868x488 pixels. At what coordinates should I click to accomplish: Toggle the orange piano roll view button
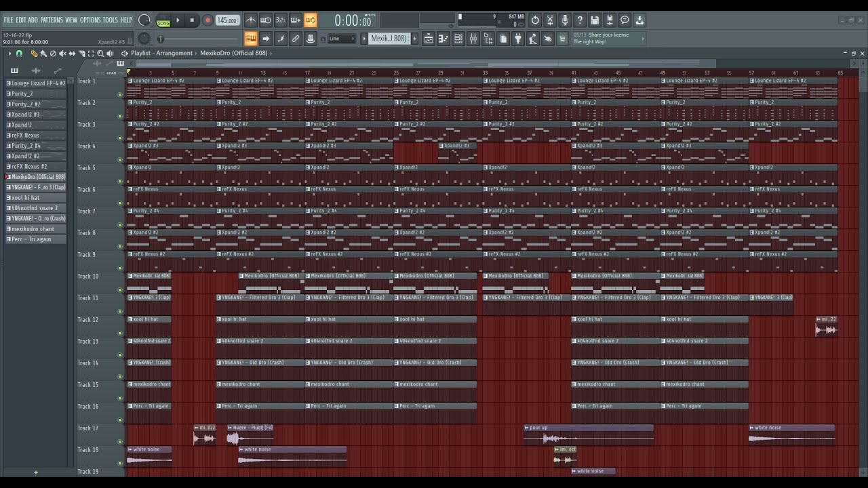coord(251,39)
